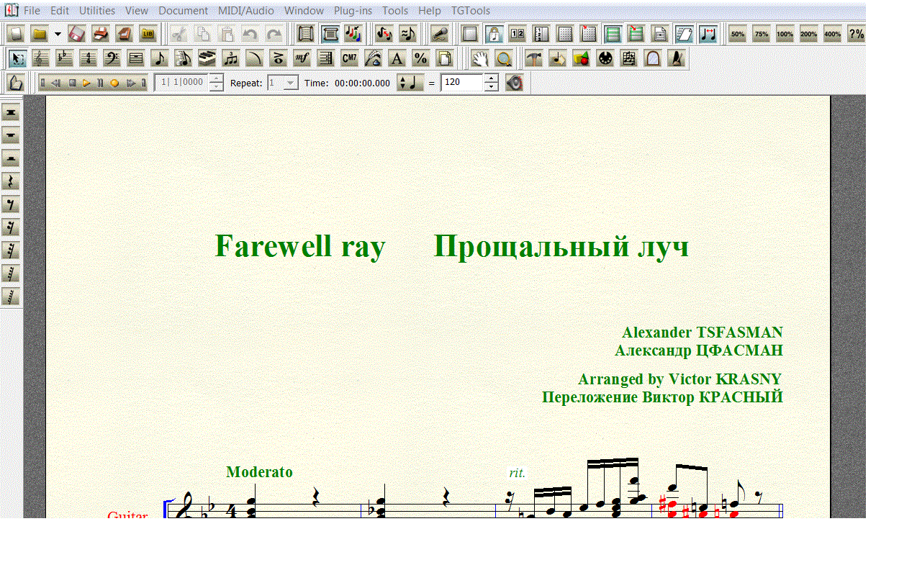Switch to Scroll View icon

(x=306, y=34)
